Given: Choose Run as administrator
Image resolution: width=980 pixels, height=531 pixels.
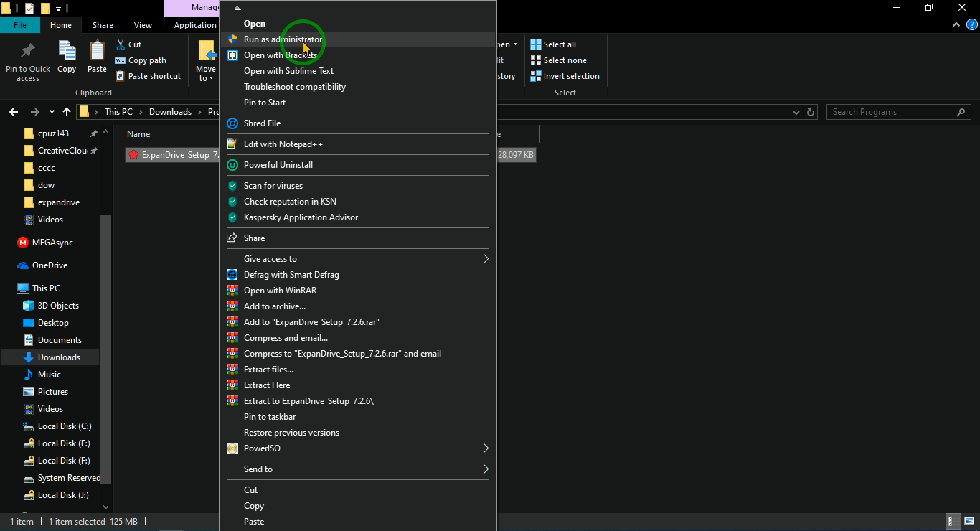Looking at the screenshot, I should pyautogui.click(x=357, y=39).
